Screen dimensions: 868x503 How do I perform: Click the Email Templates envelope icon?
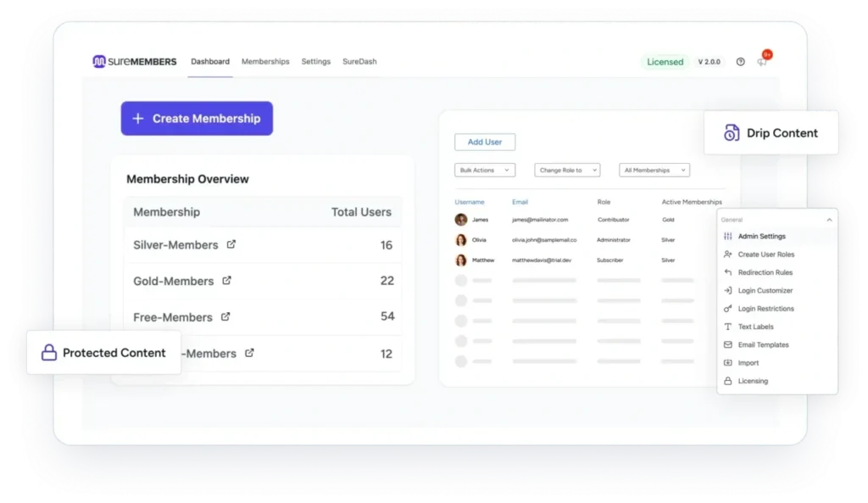point(728,344)
